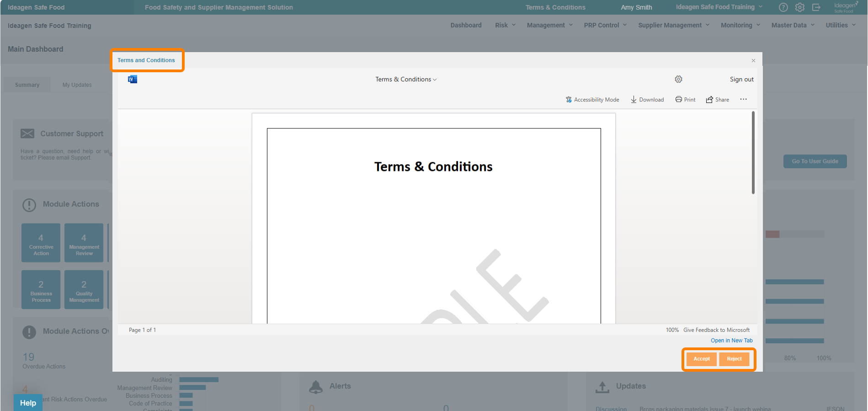
Task: Open document via Open in New Tab
Action: click(731, 341)
